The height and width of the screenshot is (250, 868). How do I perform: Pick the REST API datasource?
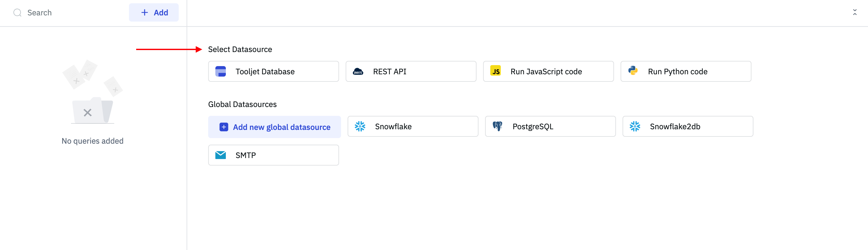click(410, 71)
